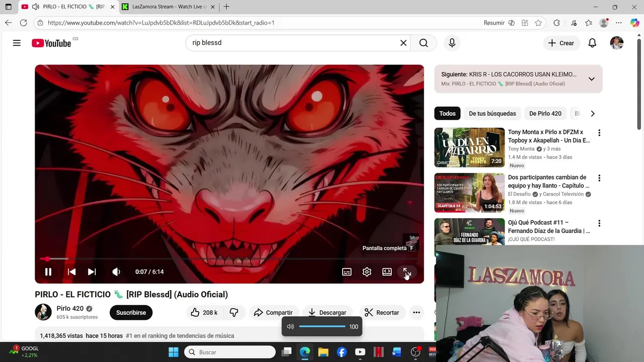The image size is (644, 362).
Task: Switch to the LasZamora Stream tab
Action: click(169, 7)
